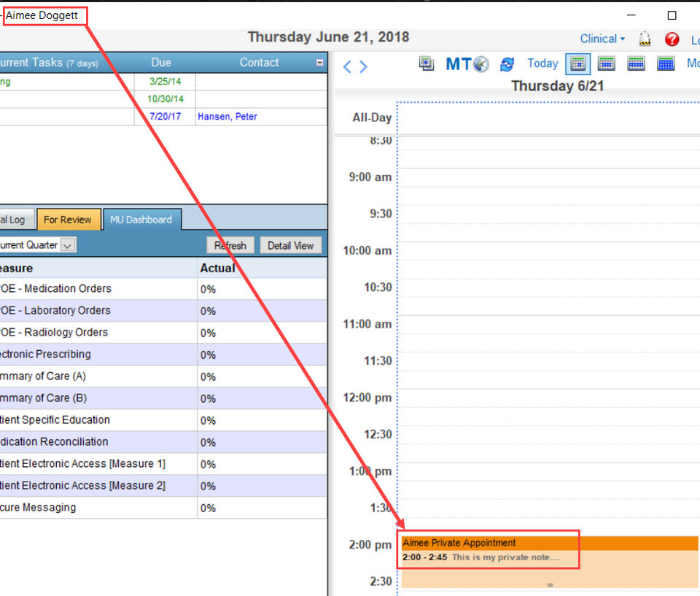Switch to the For Review tab

[x=68, y=220]
